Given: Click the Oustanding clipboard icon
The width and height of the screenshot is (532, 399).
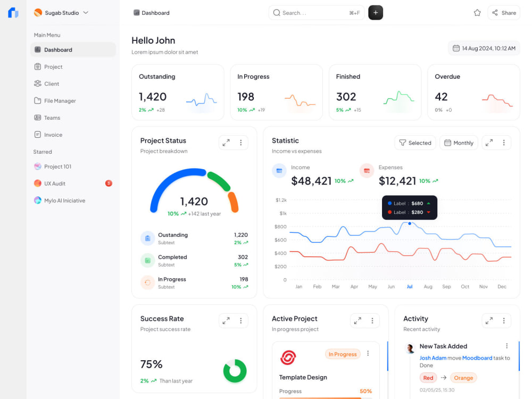Looking at the screenshot, I should [x=147, y=238].
